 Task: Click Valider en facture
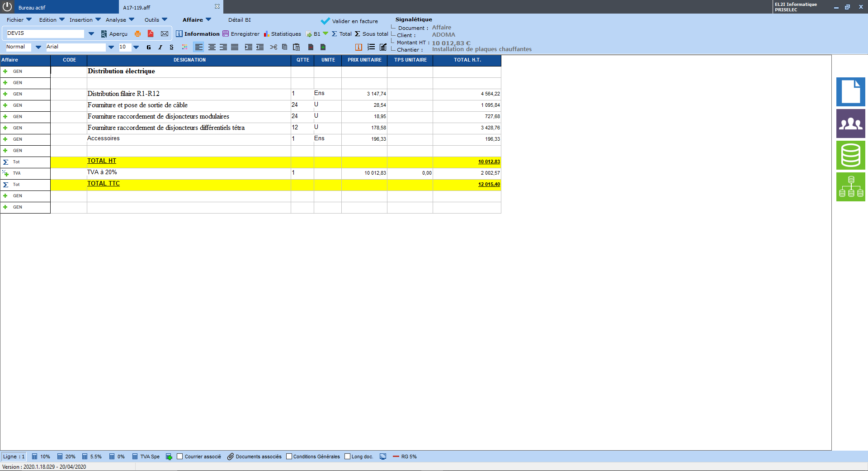click(349, 21)
